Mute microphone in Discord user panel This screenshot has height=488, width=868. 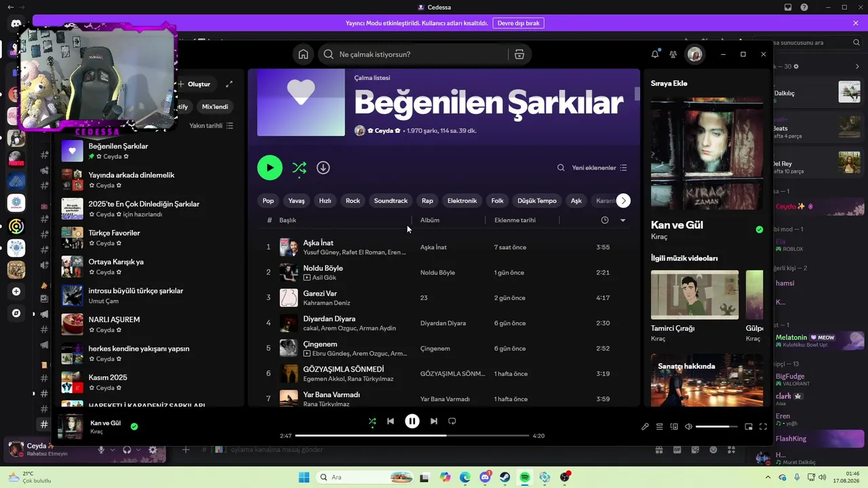(101, 449)
